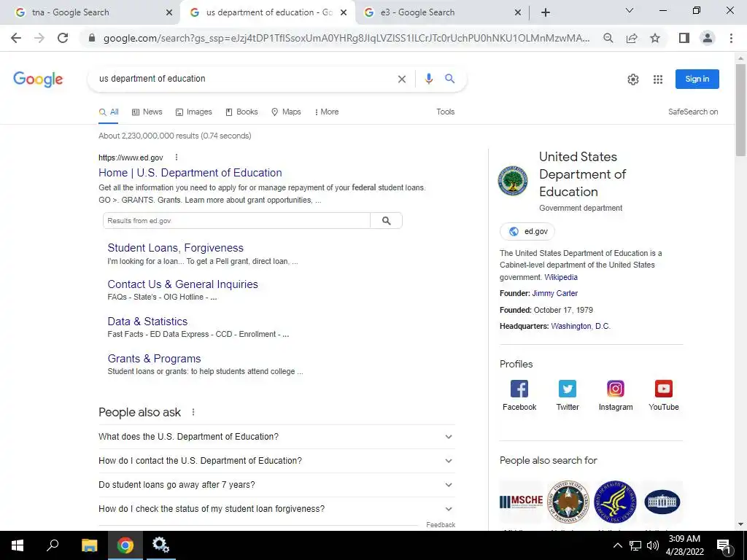The width and height of the screenshot is (747, 560).
Task: Open the Chrome three-dot menu
Action: coord(731,38)
